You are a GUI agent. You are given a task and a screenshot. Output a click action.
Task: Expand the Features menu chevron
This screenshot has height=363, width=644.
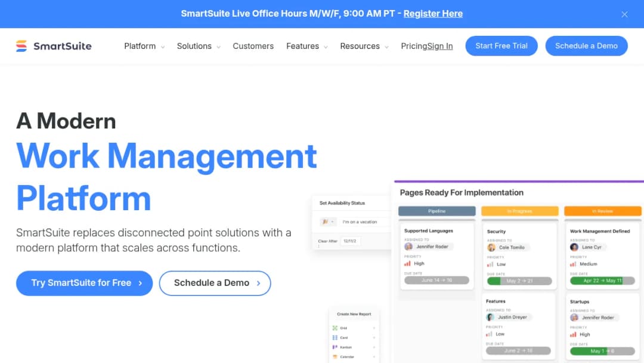tap(326, 47)
